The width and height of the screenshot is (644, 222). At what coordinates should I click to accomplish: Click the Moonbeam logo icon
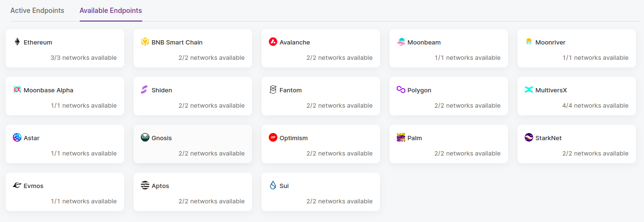[x=401, y=42]
